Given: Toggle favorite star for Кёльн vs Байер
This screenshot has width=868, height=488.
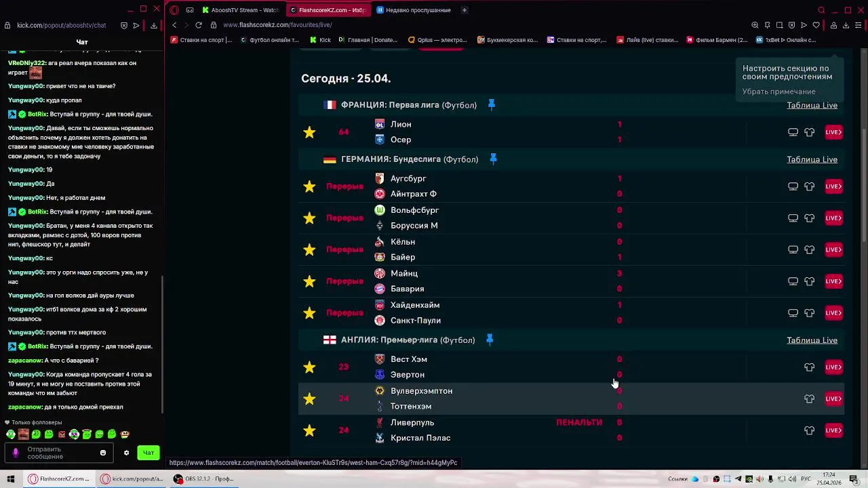Looking at the screenshot, I should [309, 249].
